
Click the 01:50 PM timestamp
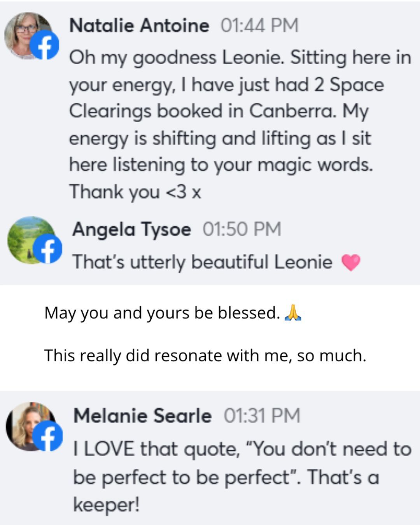coord(241,229)
